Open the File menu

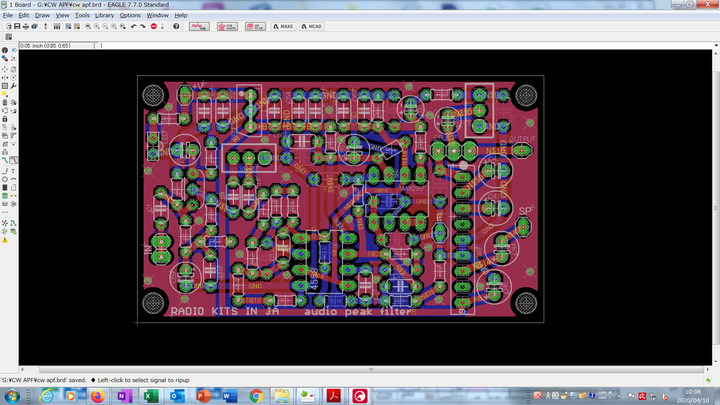coord(8,16)
